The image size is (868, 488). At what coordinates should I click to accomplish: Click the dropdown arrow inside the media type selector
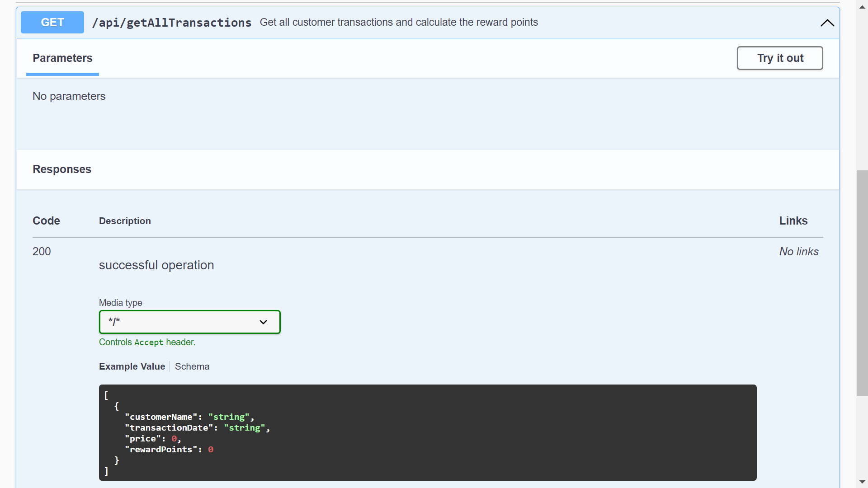point(263,322)
